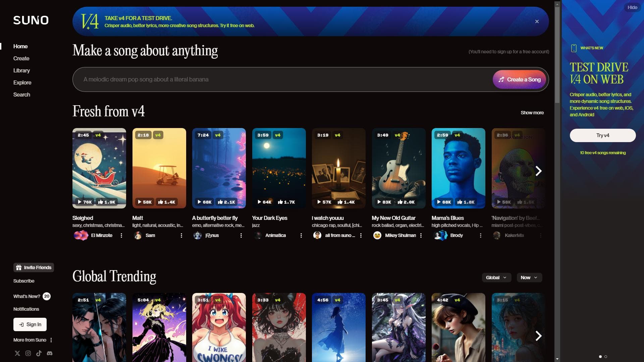Select first pagination dot in side panel
644x362 pixels.
(x=600, y=357)
